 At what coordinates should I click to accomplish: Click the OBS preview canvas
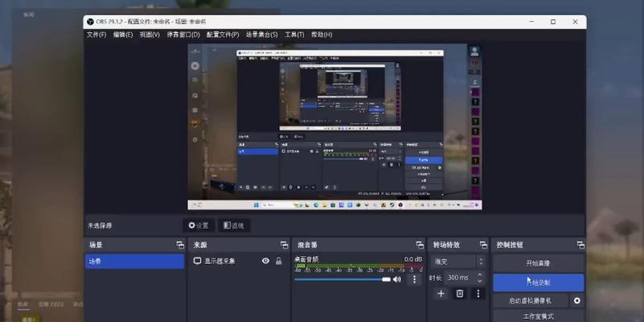tap(334, 126)
